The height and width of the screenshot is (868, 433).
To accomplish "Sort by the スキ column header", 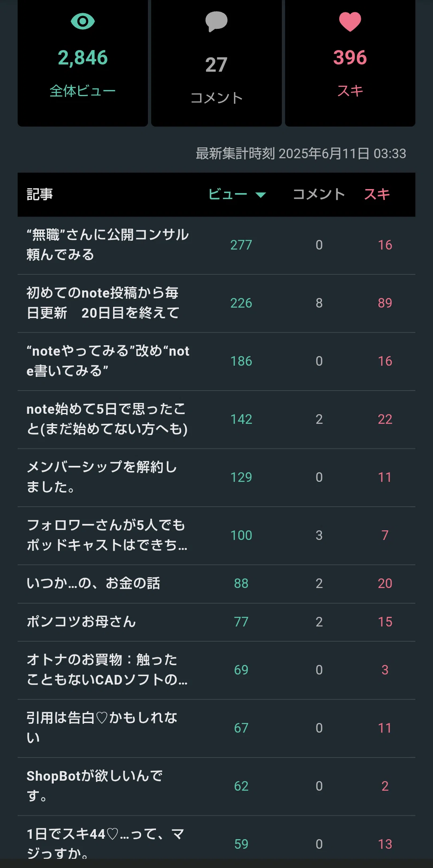I will coord(377,194).
